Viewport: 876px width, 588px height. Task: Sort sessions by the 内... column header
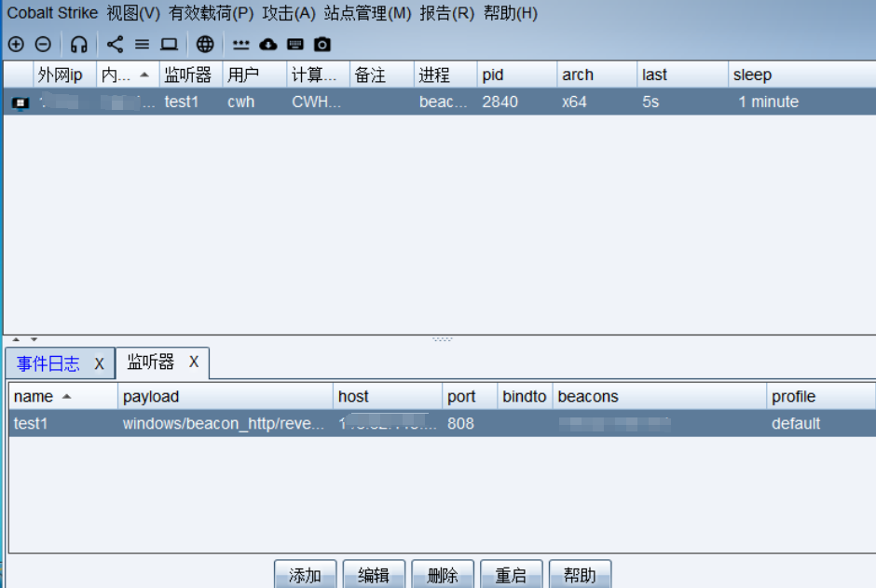pos(128,75)
